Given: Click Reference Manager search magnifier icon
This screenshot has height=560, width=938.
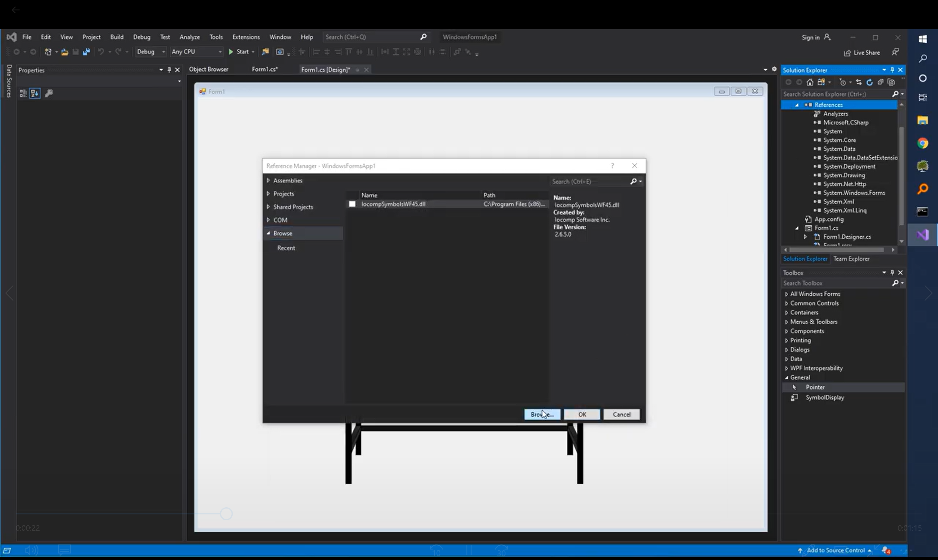Looking at the screenshot, I should tap(633, 181).
